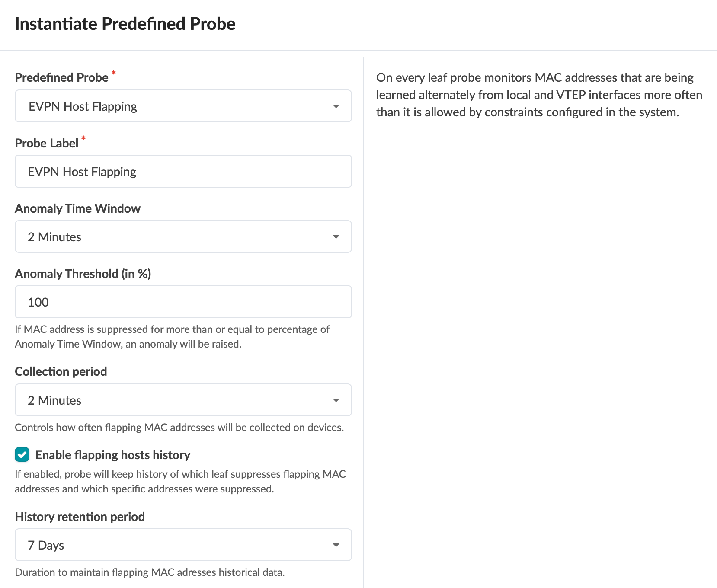Click into the Probe Label text field
Image resolution: width=717 pixels, height=588 pixels.
[183, 172]
